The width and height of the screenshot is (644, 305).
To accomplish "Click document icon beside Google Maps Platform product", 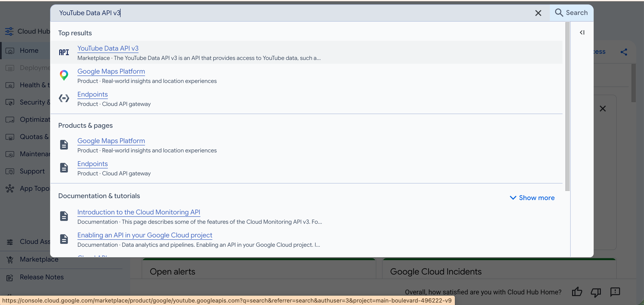I will coord(64,145).
